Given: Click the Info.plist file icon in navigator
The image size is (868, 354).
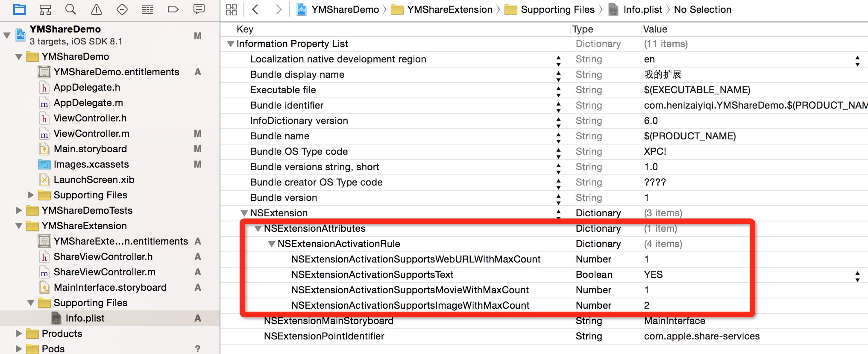Looking at the screenshot, I should tap(56, 319).
